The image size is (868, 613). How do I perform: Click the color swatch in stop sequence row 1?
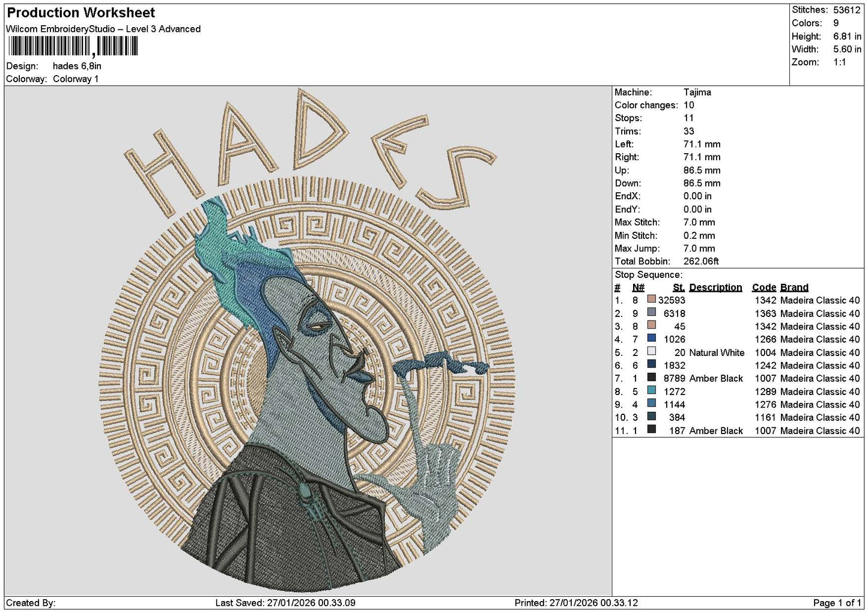[x=651, y=299]
